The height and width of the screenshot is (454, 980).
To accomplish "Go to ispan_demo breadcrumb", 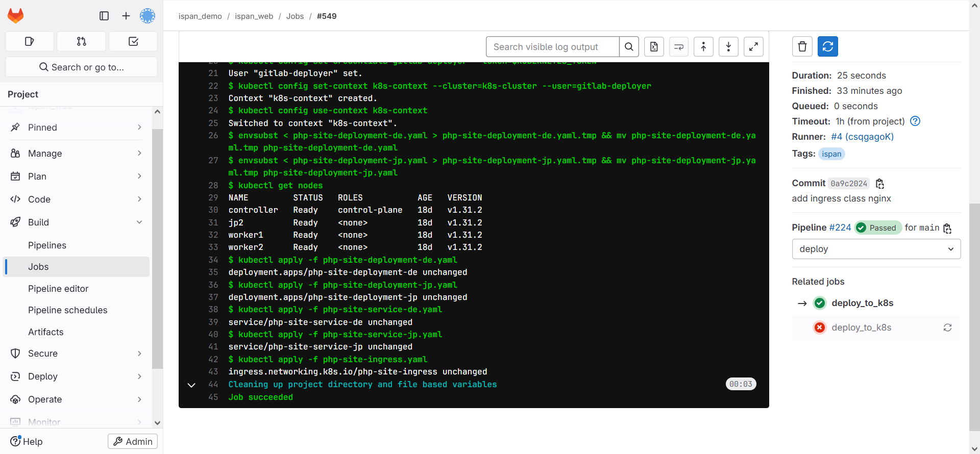I will click(200, 16).
